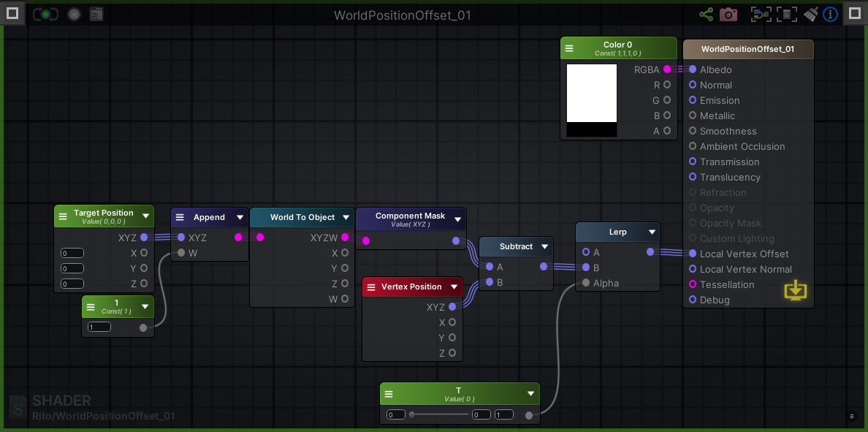
Task: Click the X input field of Target Position
Action: tap(72, 252)
